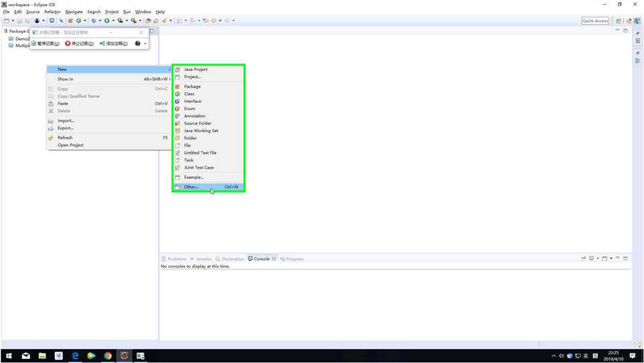Click the Interface icon in New submenu
644x363 pixels.
[177, 101]
